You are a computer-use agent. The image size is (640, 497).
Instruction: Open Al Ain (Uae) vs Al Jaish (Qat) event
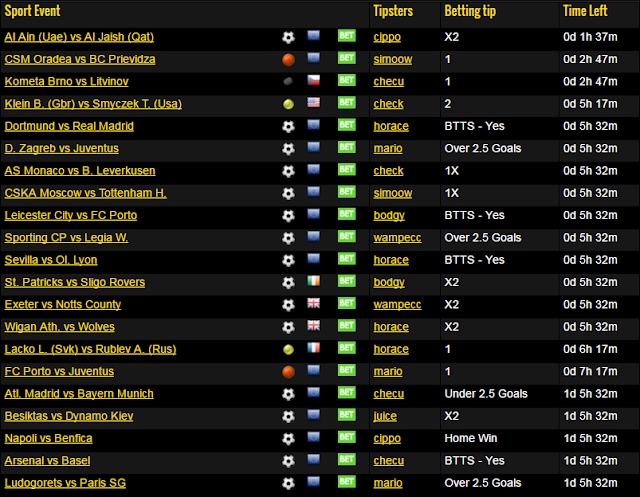click(79, 37)
